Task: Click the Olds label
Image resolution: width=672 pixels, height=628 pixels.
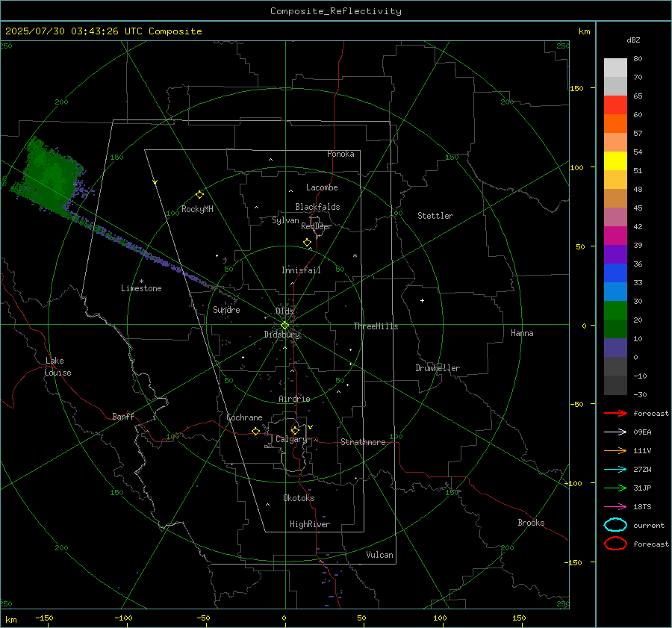Action: tap(284, 311)
